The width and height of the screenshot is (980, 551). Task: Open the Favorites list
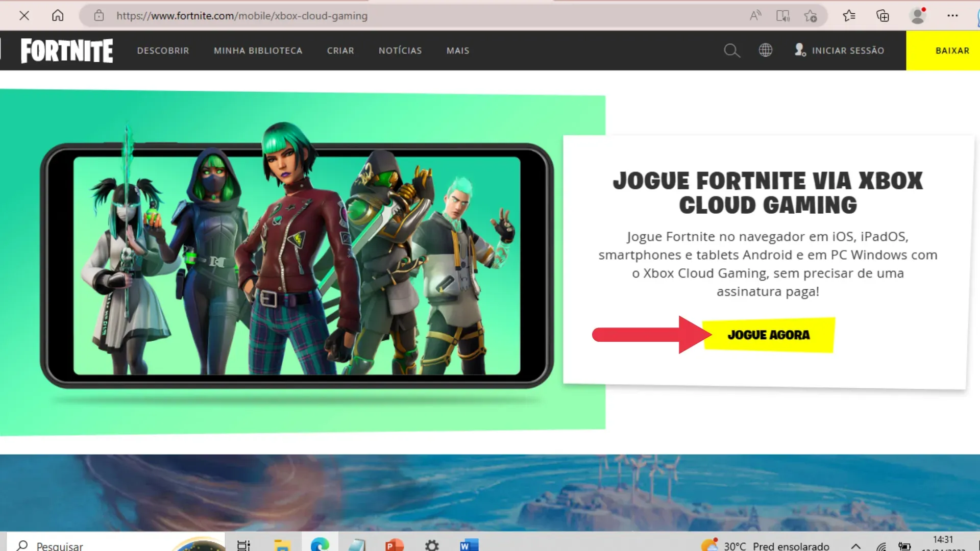[x=849, y=16]
